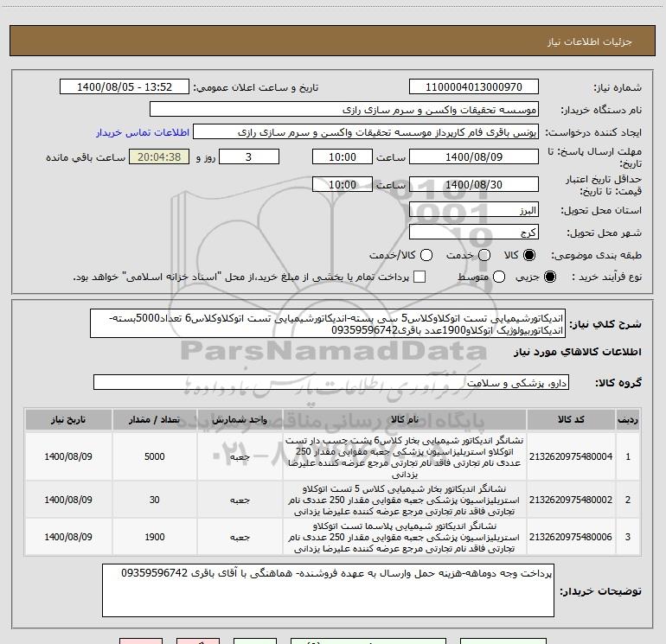666x644 pixels.
Task: Click the header جزئیات اطلاعات نیاز
Action: coord(589,41)
